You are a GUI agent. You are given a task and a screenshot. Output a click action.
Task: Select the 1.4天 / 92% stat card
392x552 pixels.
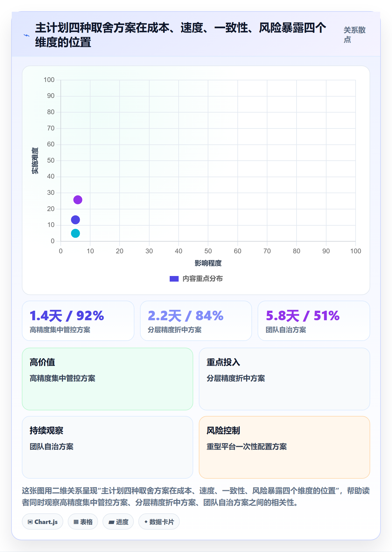click(x=78, y=321)
